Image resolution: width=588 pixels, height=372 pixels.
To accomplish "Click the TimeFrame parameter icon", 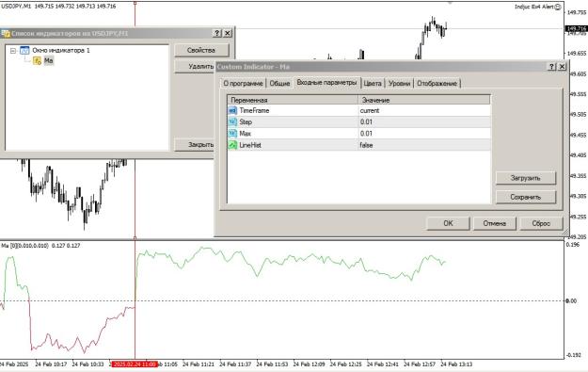I will tap(232, 111).
